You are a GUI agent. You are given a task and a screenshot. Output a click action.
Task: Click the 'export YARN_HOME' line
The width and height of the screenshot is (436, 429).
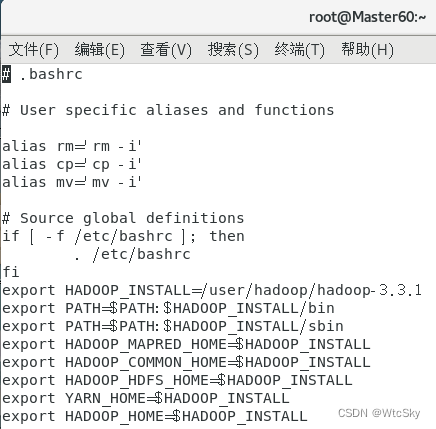(146, 398)
